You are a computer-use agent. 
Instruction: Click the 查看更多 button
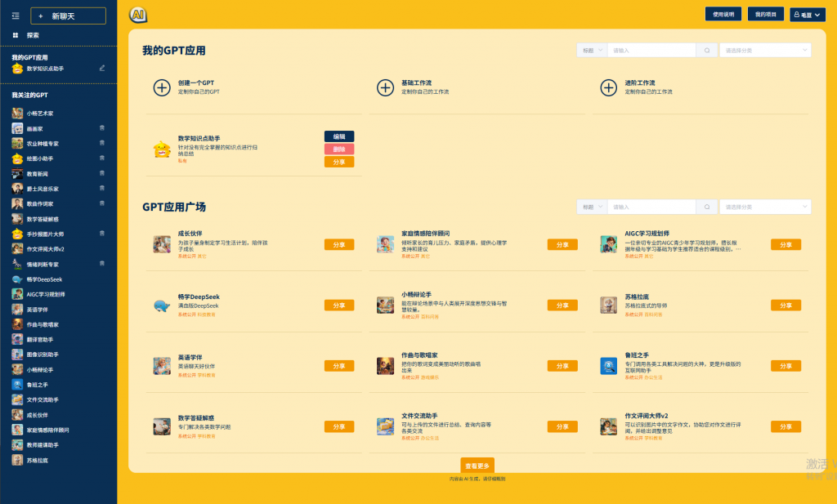pyautogui.click(x=477, y=466)
